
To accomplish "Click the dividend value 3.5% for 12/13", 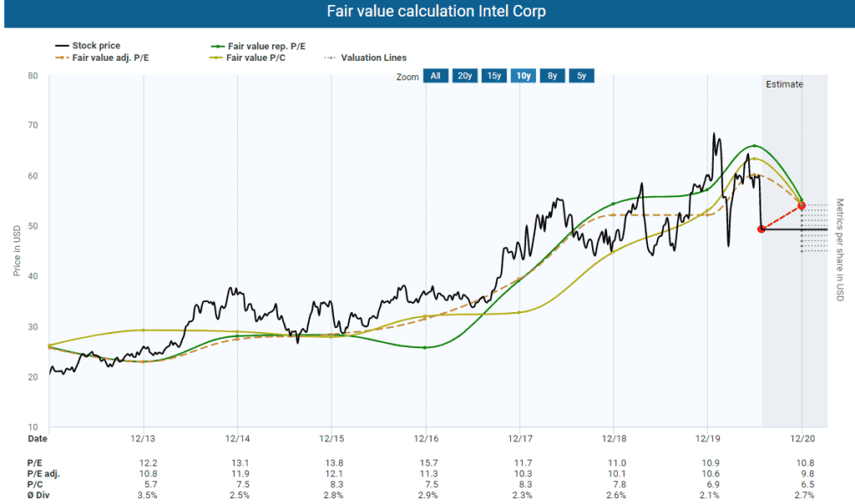I will 147,496.
